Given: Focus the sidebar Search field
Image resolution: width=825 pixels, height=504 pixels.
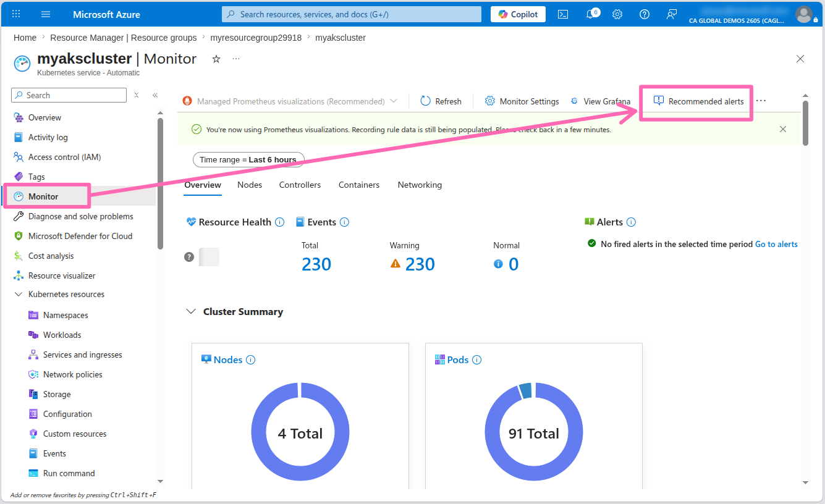Looking at the screenshot, I should coord(69,95).
